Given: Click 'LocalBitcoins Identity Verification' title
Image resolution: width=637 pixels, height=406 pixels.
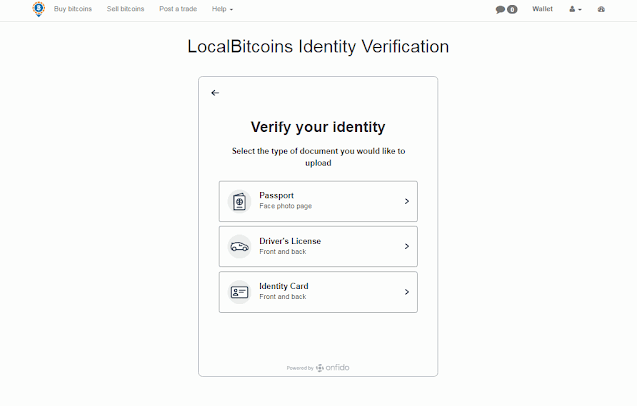Looking at the screenshot, I should tap(318, 46).
